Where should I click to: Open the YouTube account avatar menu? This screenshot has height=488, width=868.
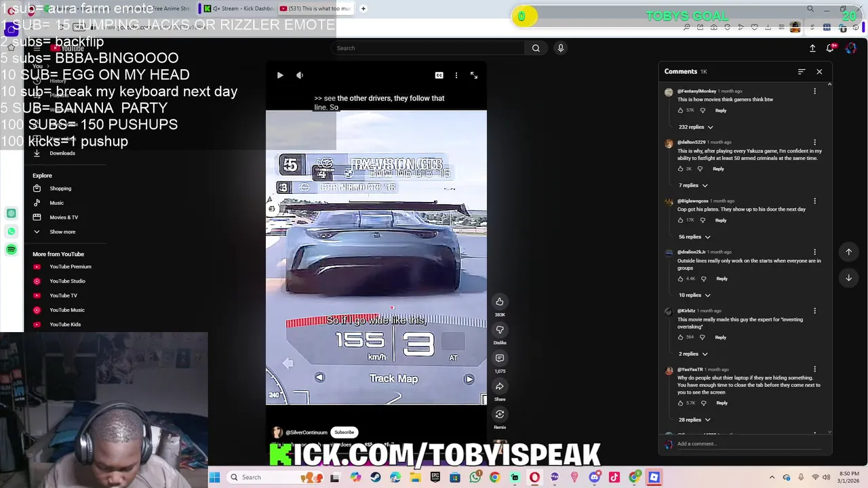[851, 48]
